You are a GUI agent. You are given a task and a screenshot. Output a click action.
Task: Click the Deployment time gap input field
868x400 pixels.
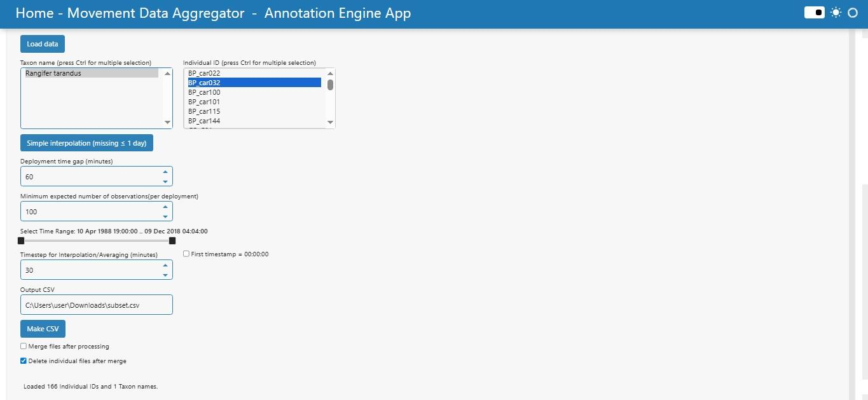click(97, 176)
